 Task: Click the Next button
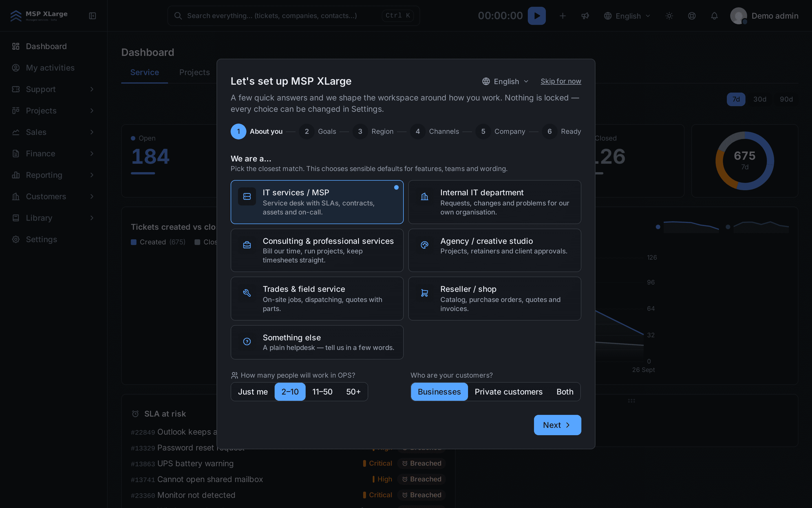tap(557, 425)
